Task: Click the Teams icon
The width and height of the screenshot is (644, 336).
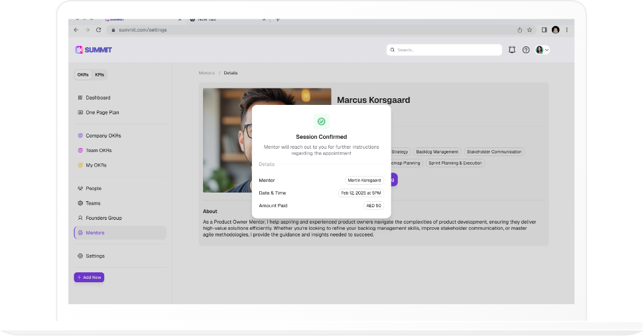Action: click(80, 203)
